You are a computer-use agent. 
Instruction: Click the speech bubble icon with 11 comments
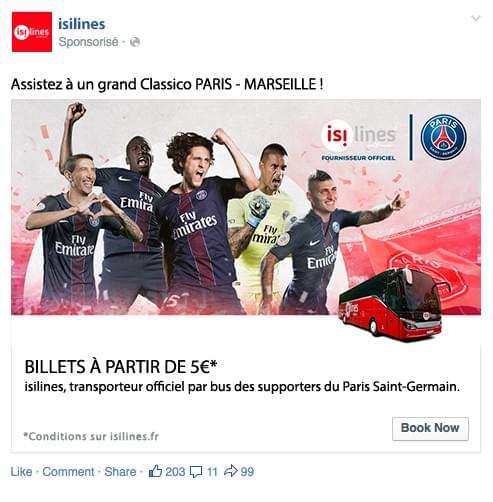pos(196,472)
